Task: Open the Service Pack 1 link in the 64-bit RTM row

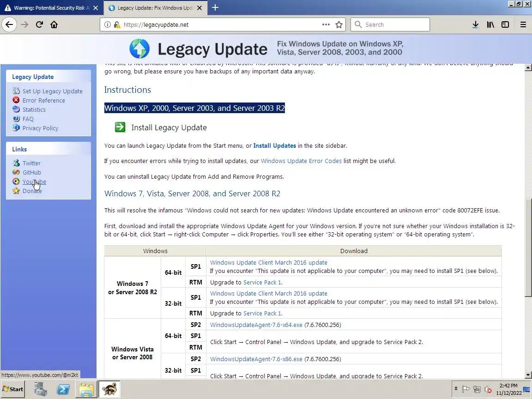Action: point(262,282)
